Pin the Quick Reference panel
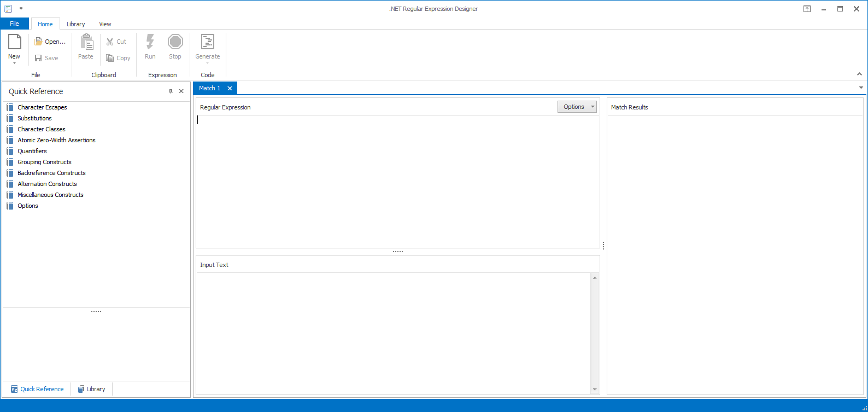Viewport: 868px width, 412px height. click(171, 91)
